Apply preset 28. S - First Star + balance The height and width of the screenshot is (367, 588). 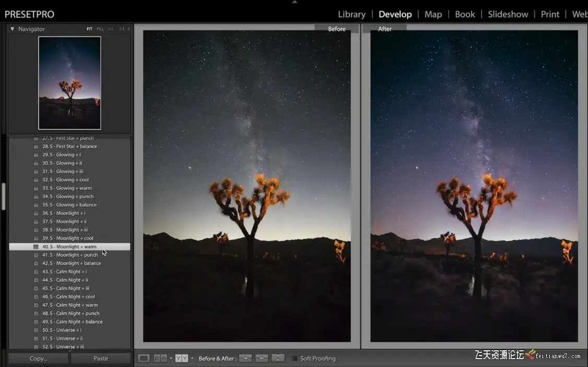70,146
